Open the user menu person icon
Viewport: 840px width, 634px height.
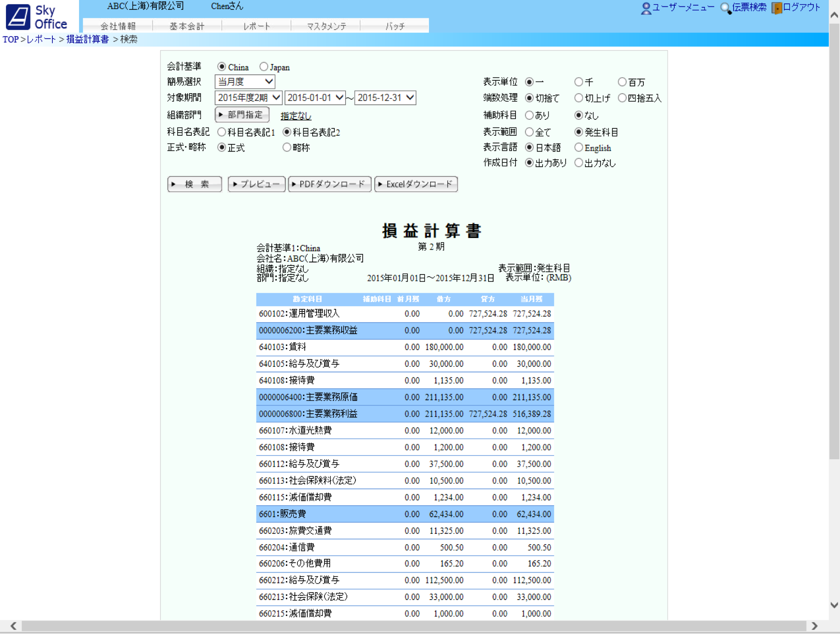click(x=645, y=8)
